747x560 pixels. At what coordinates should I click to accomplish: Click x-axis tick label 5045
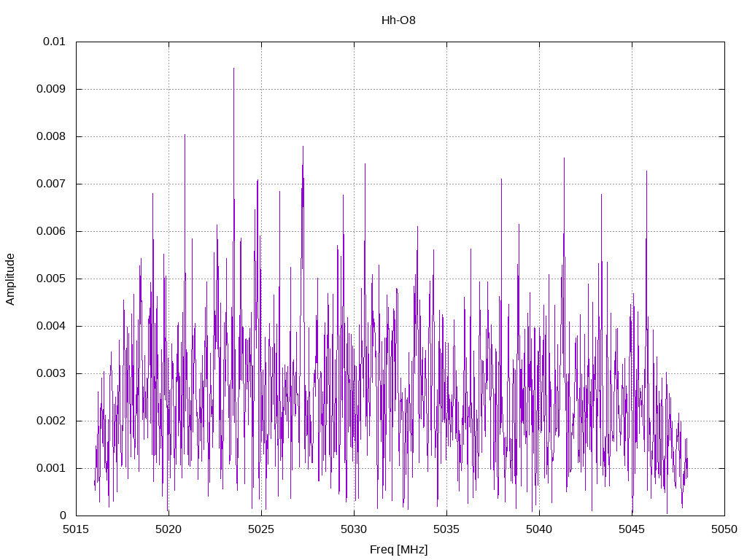point(632,529)
